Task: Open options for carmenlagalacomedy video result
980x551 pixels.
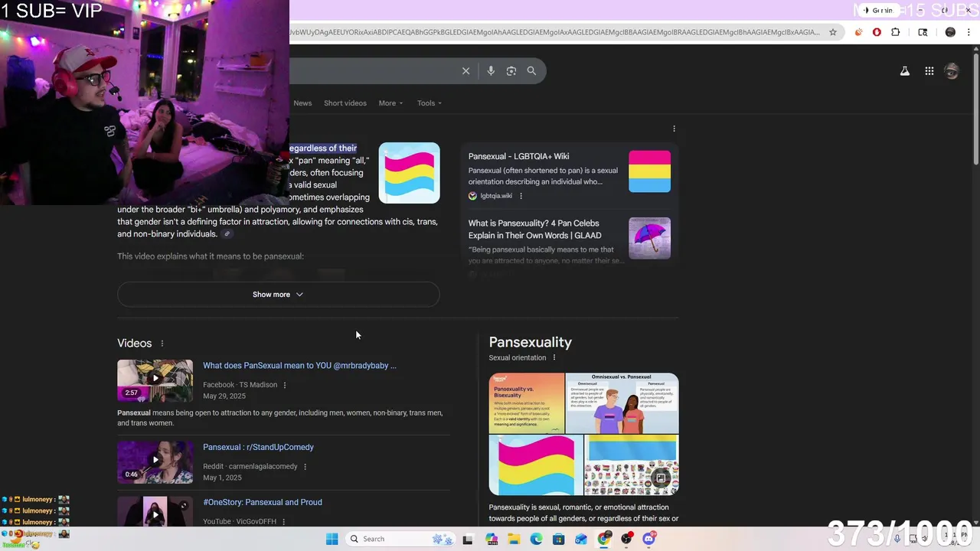Action: 305,467
